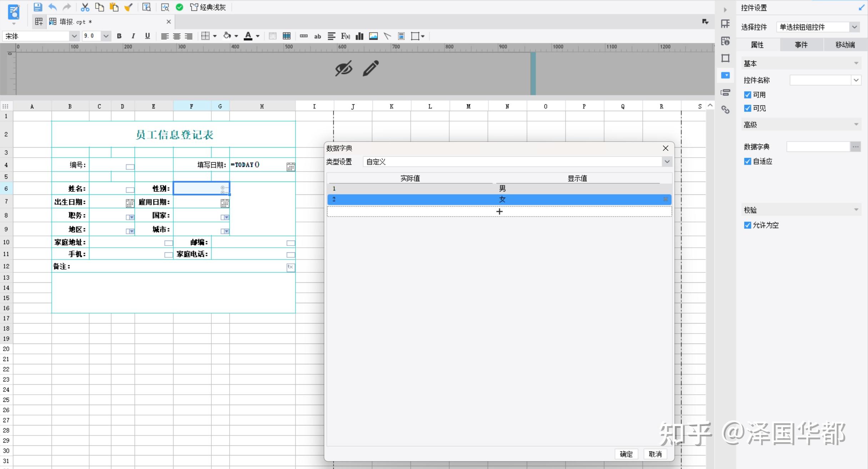Click 确定 in the 数据字典 dialog
This screenshot has height=469, width=868.
click(626, 454)
